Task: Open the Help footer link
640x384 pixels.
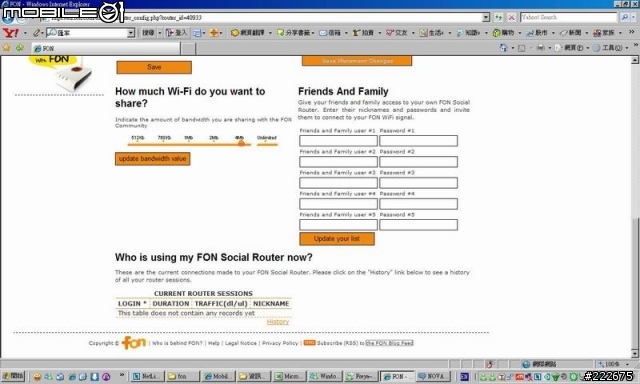Action: coord(214,343)
